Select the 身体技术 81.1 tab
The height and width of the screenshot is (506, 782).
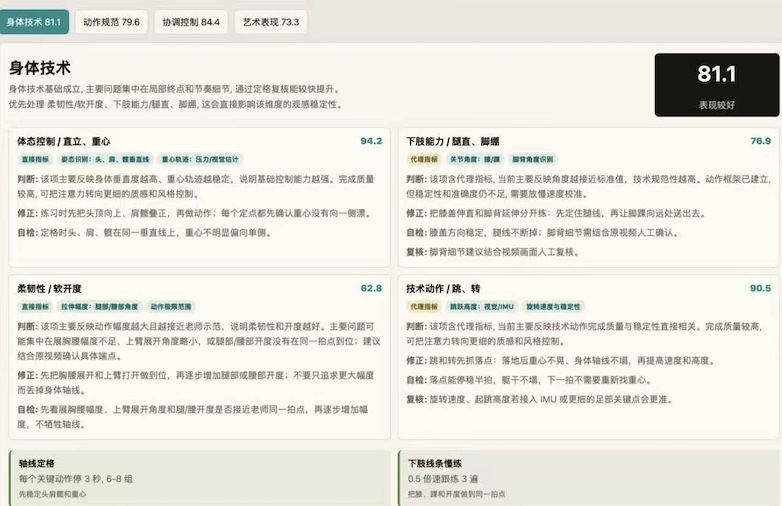tap(34, 22)
